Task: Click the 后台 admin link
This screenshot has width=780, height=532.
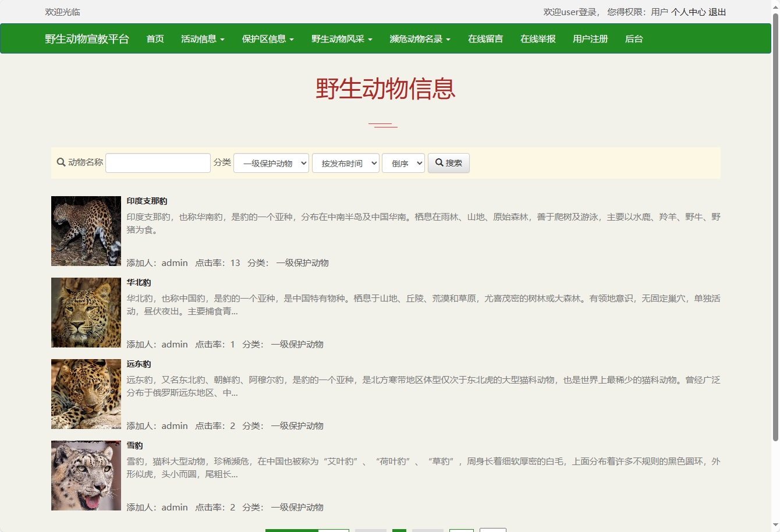Action: [633, 38]
